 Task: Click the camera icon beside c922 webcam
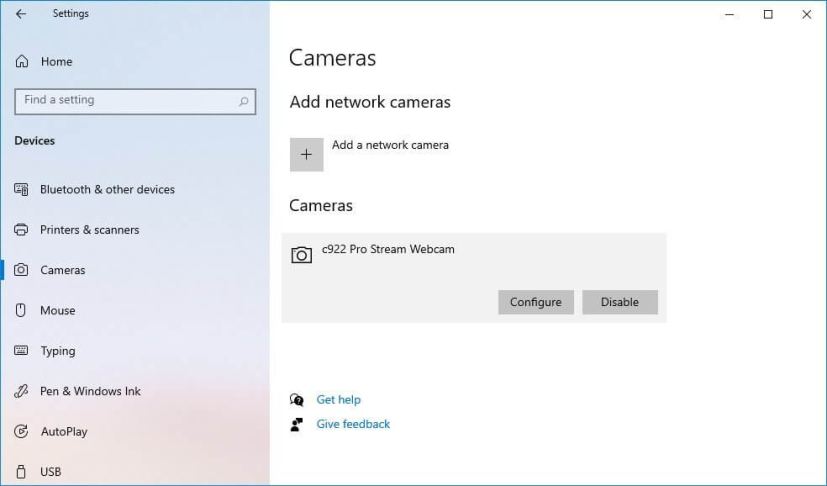[302, 255]
